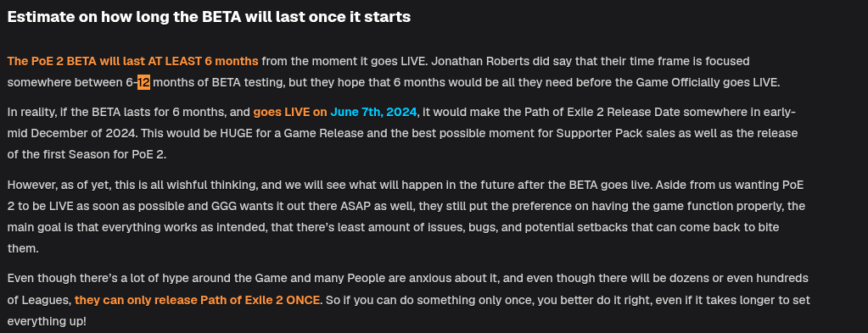Select orange text 'The PoE 2 BETA will last'
Screen dimensions: 868x333
tap(61, 61)
